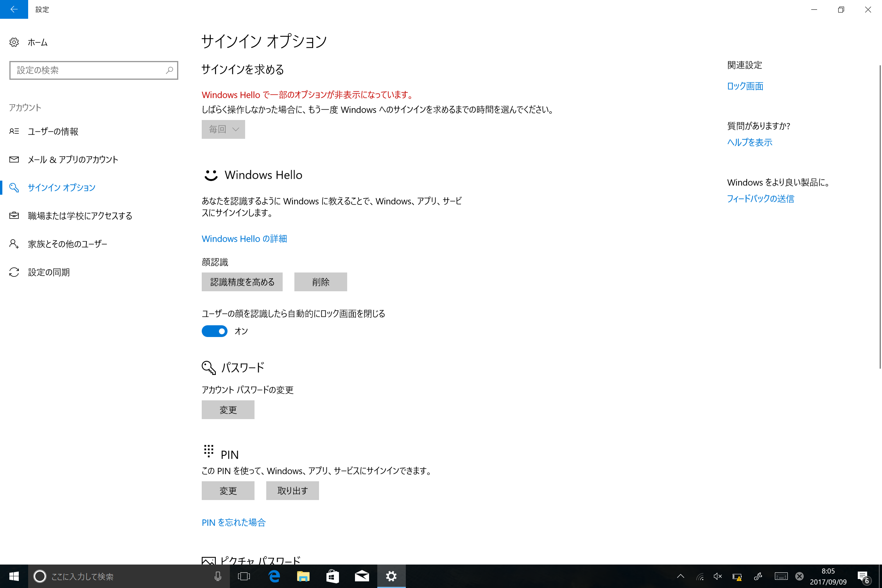
Task: Click PIN を忘れた場合 link
Action: (x=233, y=522)
